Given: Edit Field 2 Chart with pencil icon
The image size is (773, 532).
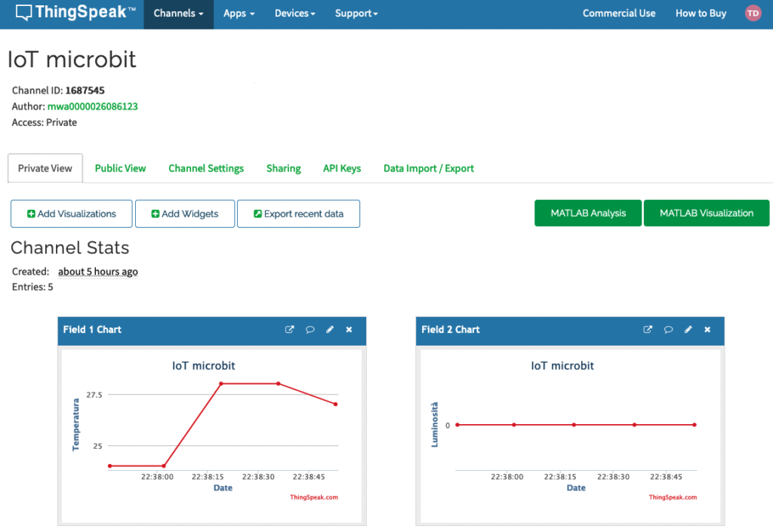Looking at the screenshot, I should pyautogui.click(x=688, y=330).
